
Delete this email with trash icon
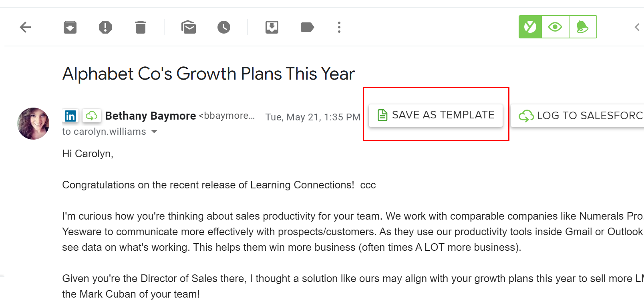[x=141, y=27]
